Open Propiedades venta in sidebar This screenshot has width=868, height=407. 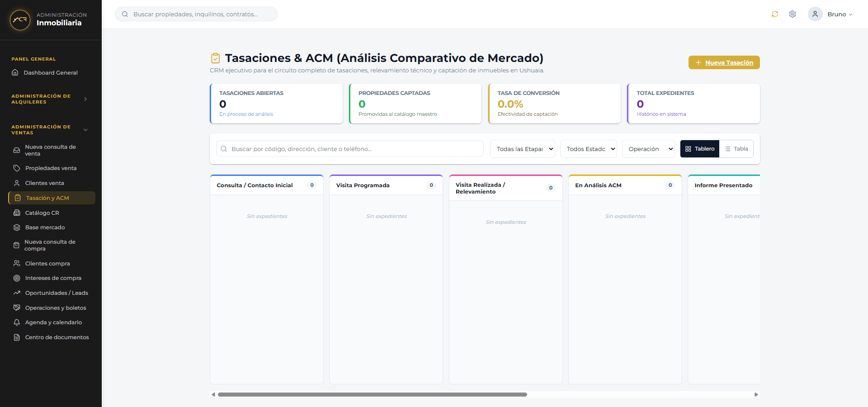tap(52, 168)
